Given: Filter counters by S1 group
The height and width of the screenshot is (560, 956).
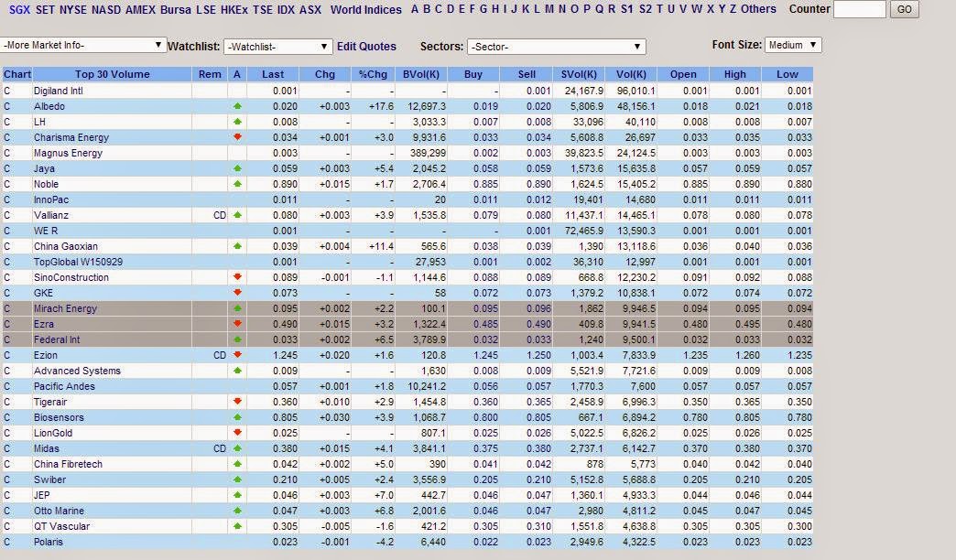Looking at the screenshot, I should pos(626,9).
